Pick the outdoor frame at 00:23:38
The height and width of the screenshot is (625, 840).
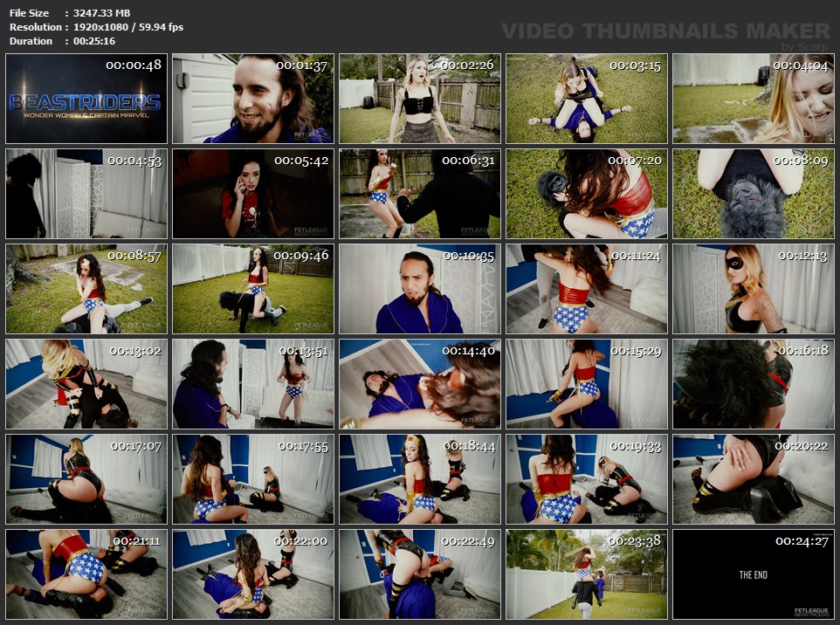coord(587,574)
